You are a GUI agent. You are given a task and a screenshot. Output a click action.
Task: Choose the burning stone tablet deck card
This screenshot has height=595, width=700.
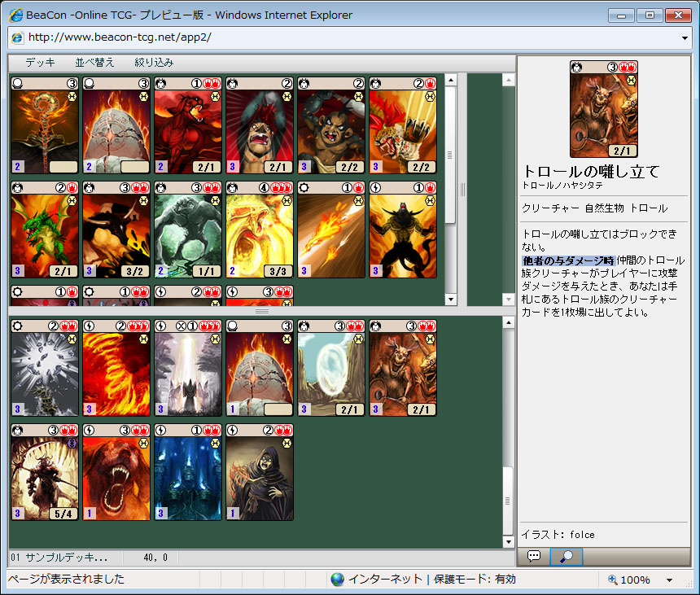point(260,368)
